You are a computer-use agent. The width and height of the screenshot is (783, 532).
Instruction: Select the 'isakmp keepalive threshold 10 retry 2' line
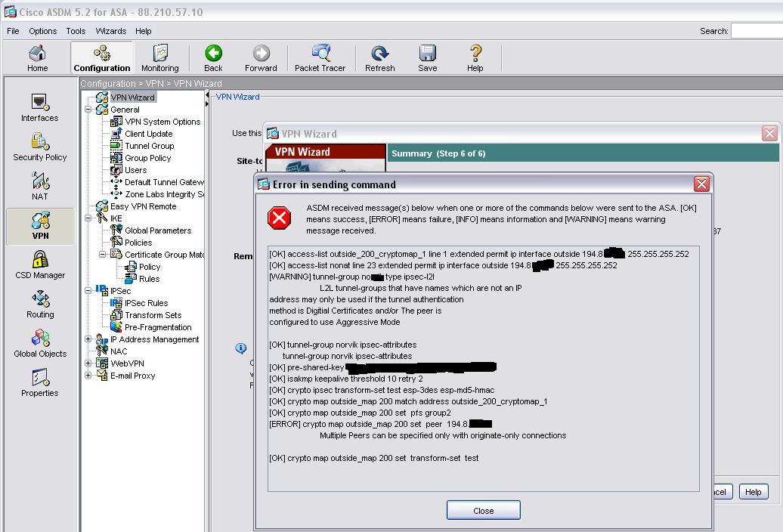click(346, 379)
